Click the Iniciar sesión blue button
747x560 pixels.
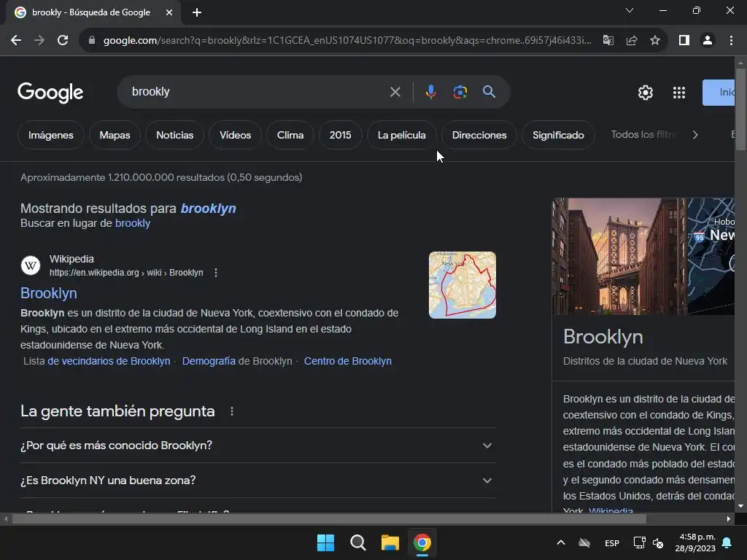point(719,93)
